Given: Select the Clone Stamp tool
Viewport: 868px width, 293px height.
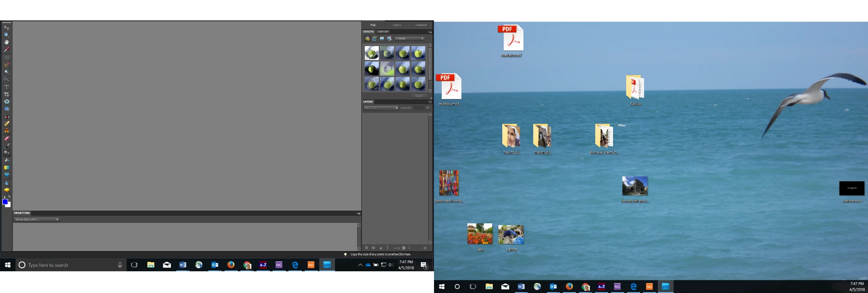Looking at the screenshot, I should (6, 130).
